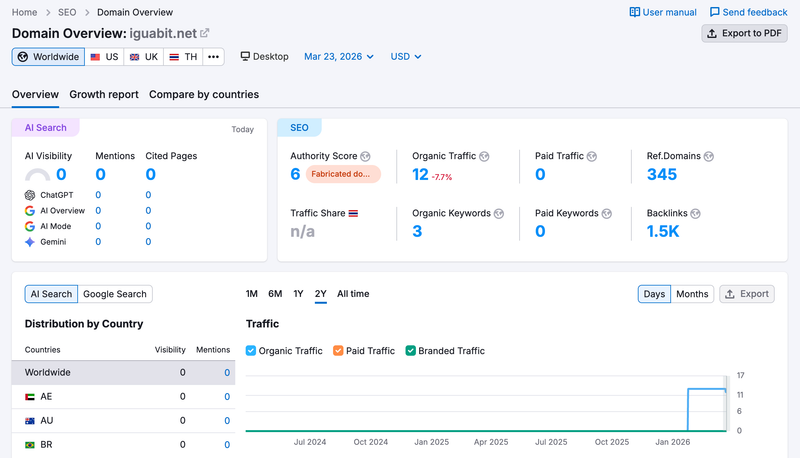This screenshot has height=458, width=800.
Task: Open the Growth report tab
Action: pyautogui.click(x=104, y=94)
